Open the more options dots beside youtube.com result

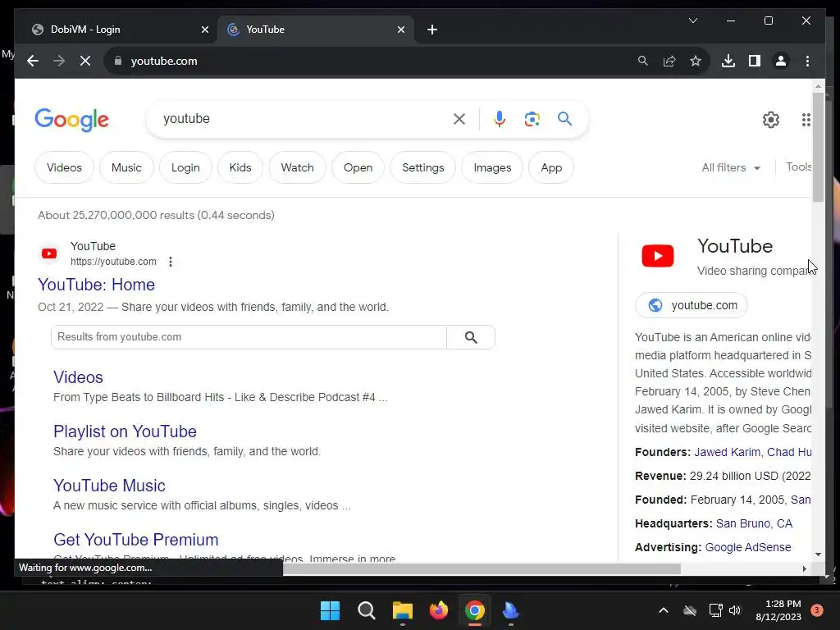[171, 262]
